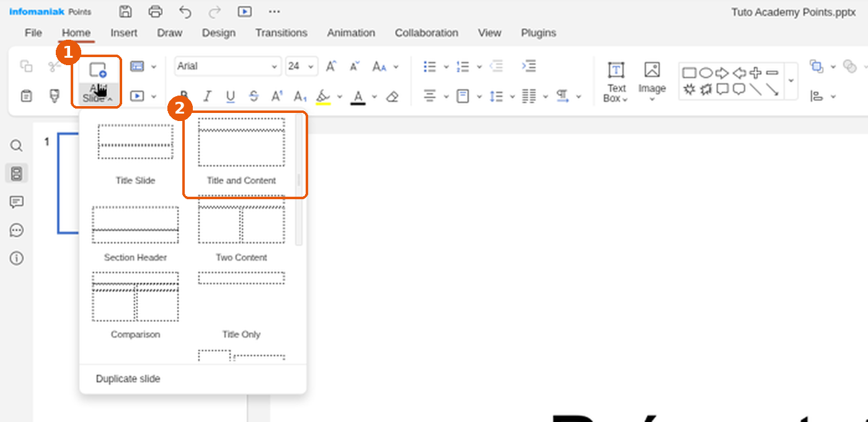
Task: Show the About info sidebar icon
Action: point(17,258)
